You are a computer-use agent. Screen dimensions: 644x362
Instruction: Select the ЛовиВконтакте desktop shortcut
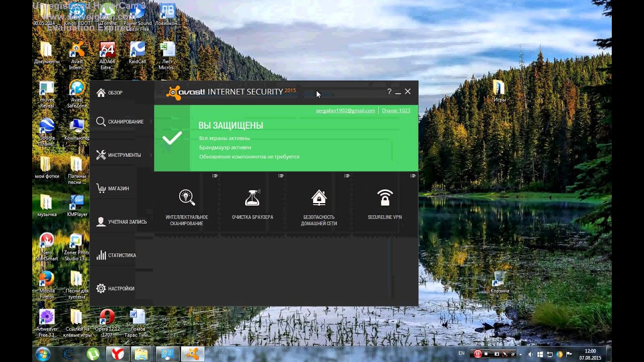click(x=167, y=15)
